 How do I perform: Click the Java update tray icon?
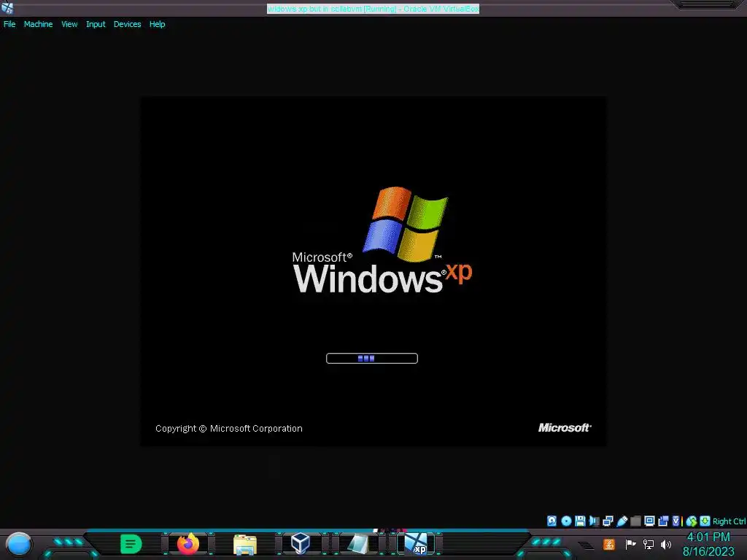(x=609, y=544)
